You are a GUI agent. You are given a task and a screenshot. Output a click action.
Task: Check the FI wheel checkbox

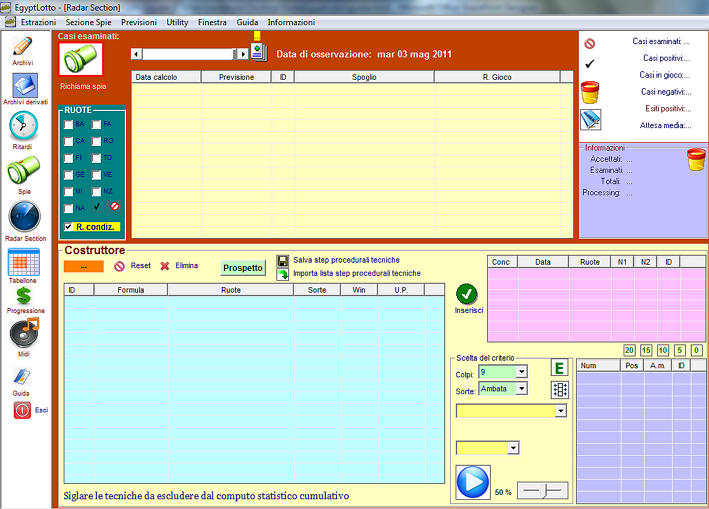pos(68,158)
